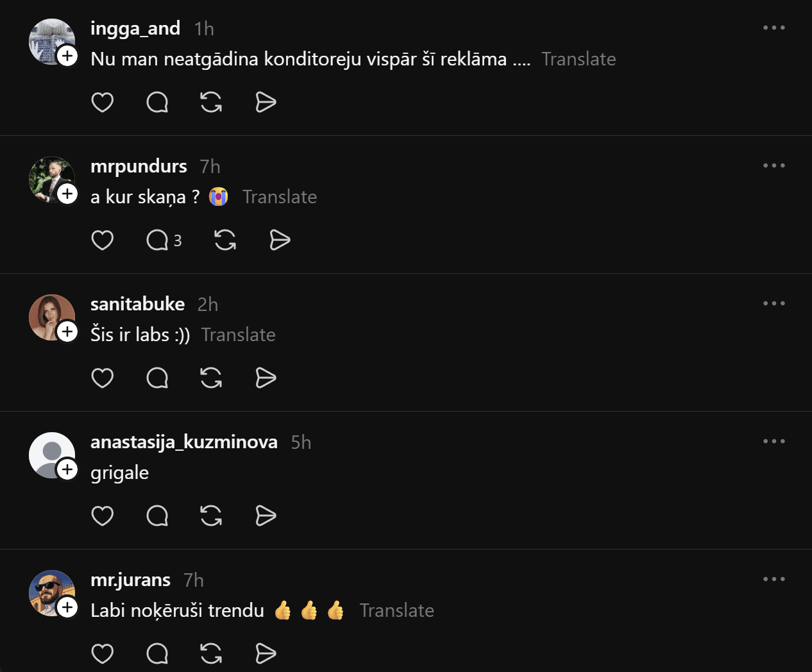Reply to anastasija_kuzminova's comment

[x=157, y=516]
